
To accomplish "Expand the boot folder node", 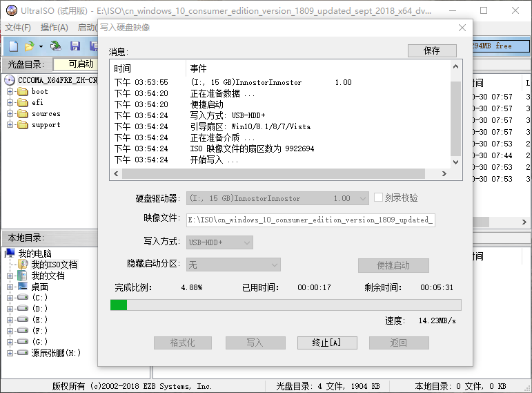I will [x=10, y=91].
